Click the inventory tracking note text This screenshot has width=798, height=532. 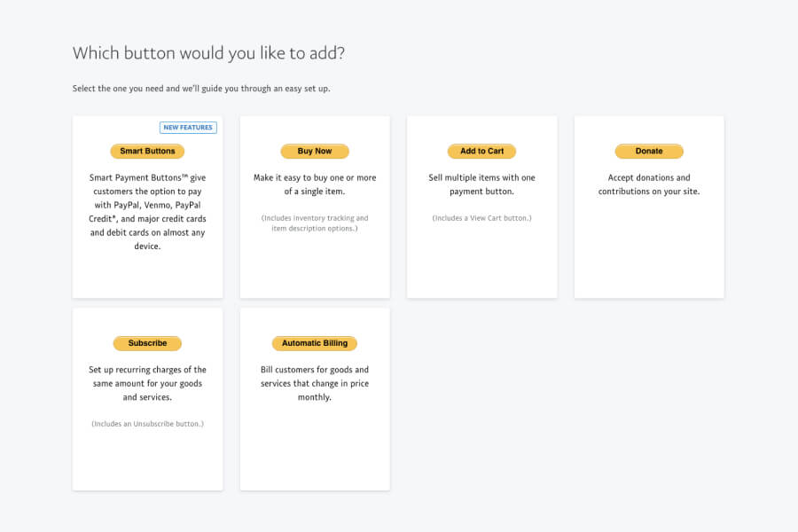pos(315,223)
